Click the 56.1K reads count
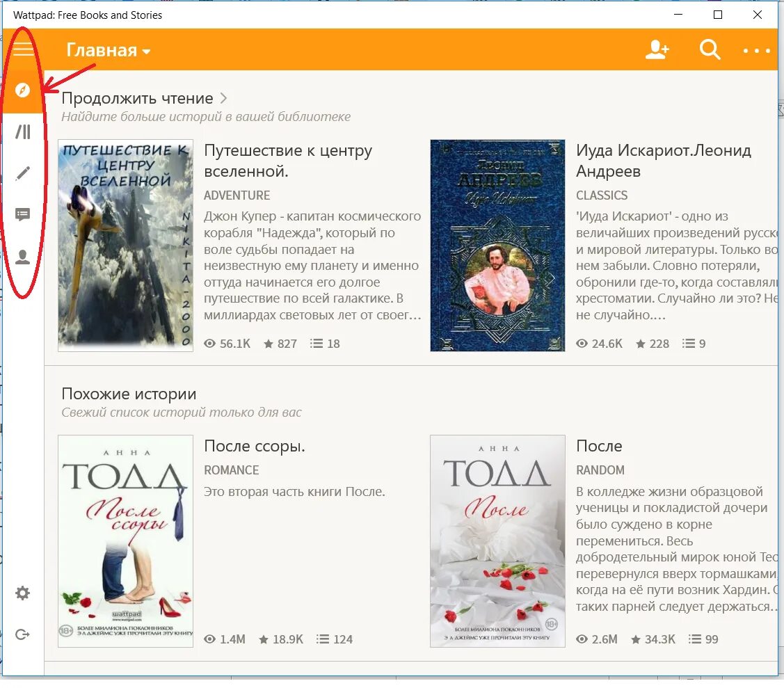 pyautogui.click(x=227, y=344)
